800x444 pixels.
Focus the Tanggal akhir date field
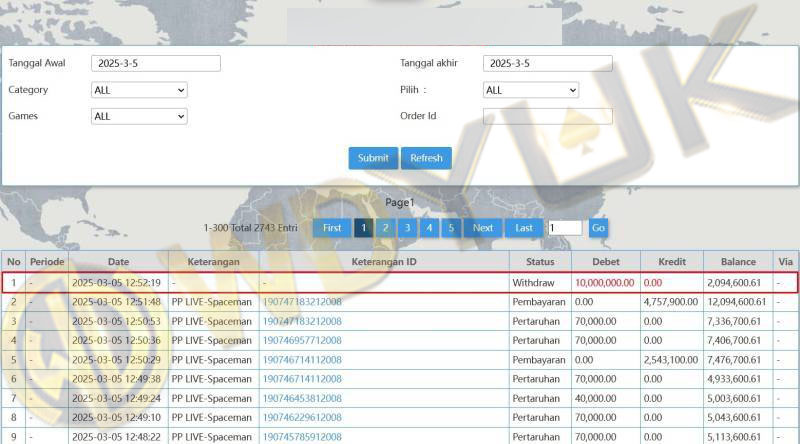coord(547,63)
